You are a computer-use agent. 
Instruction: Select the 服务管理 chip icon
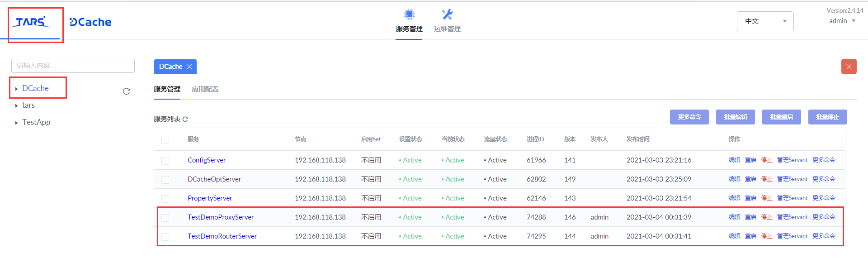(x=409, y=14)
